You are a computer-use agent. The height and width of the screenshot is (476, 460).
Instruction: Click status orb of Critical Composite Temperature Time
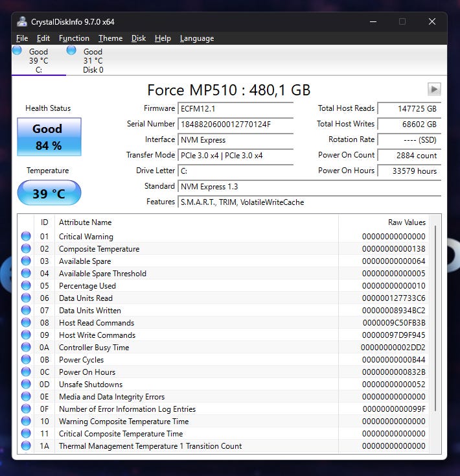coord(26,433)
